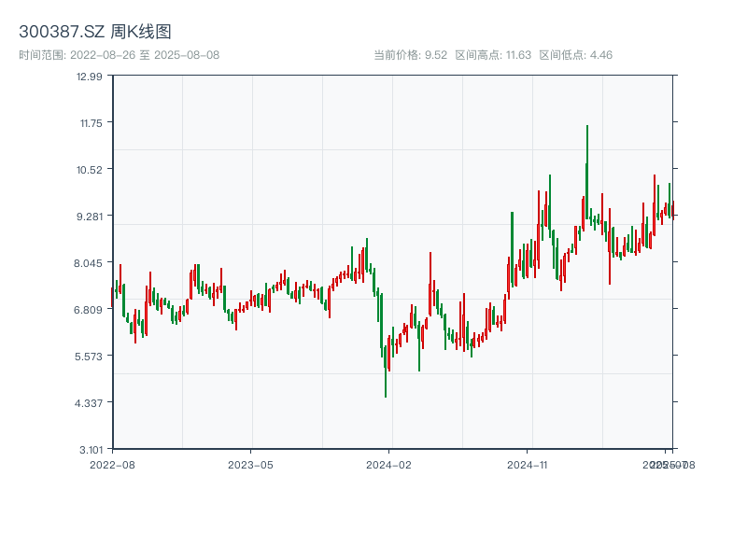Click the lowest green candlestick near 4.46
The image size is (747, 560).
[x=386, y=371]
